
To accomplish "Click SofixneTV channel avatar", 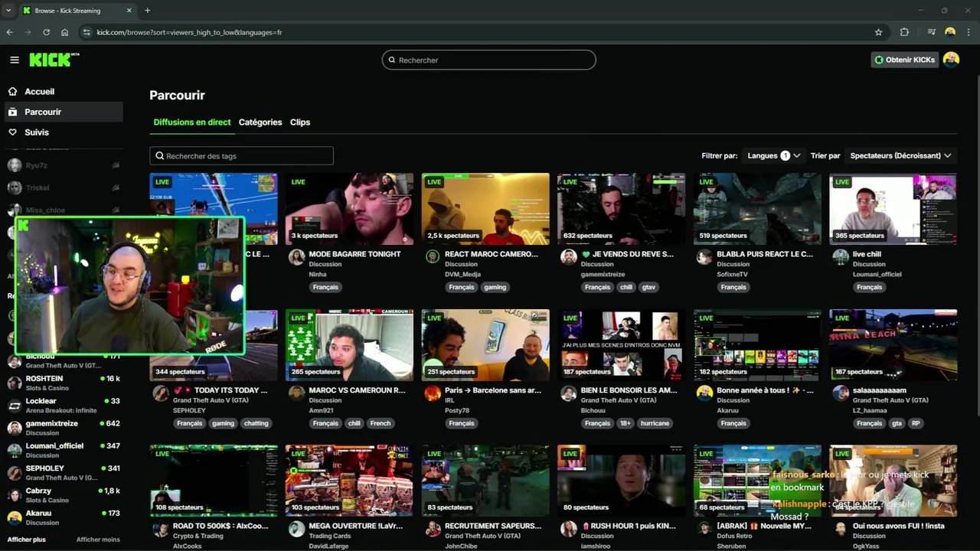I will [704, 257].
